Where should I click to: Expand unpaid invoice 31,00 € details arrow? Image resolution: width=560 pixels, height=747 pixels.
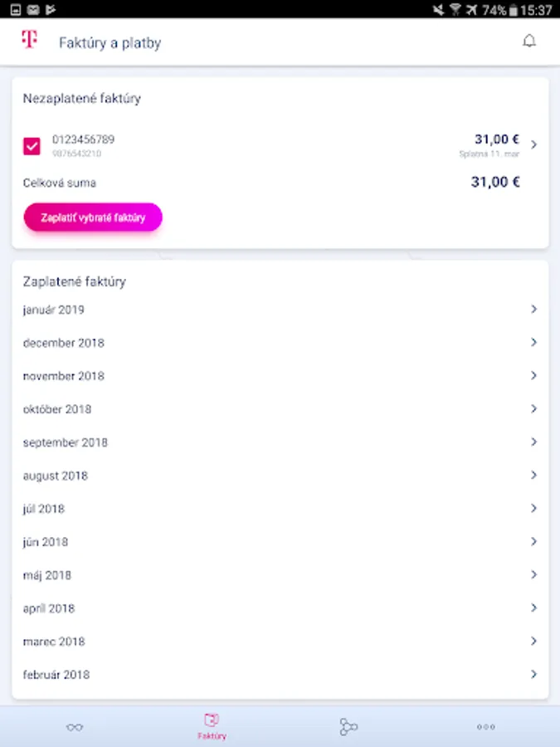pos(533,144)
